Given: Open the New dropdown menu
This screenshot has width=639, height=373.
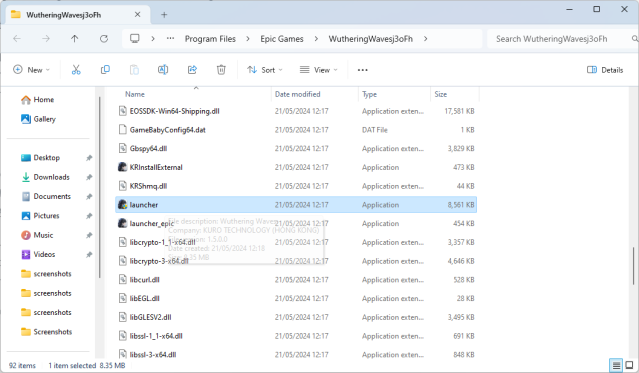Looking at the screenshot, I should point(31,70).
